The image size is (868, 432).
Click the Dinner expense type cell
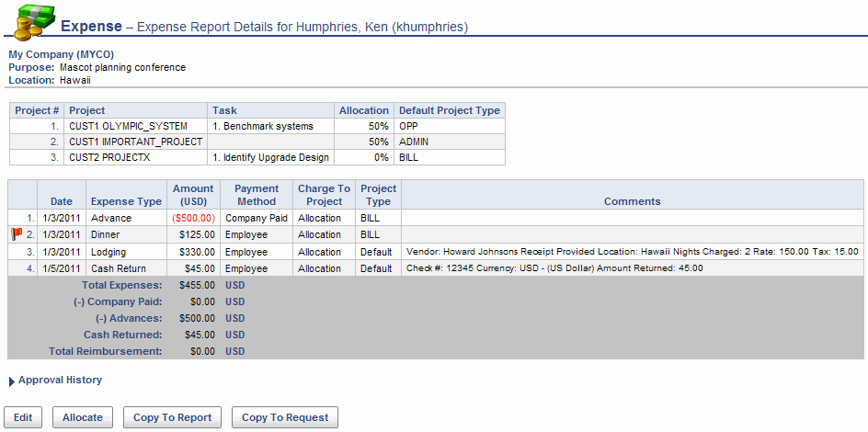pyautogui.click(x=126, y=234)
